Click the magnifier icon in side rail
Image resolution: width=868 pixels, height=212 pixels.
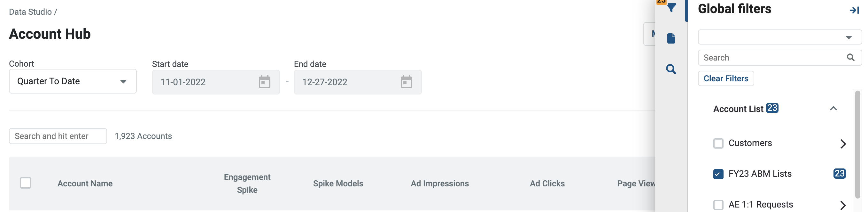(x=671, y=69)
